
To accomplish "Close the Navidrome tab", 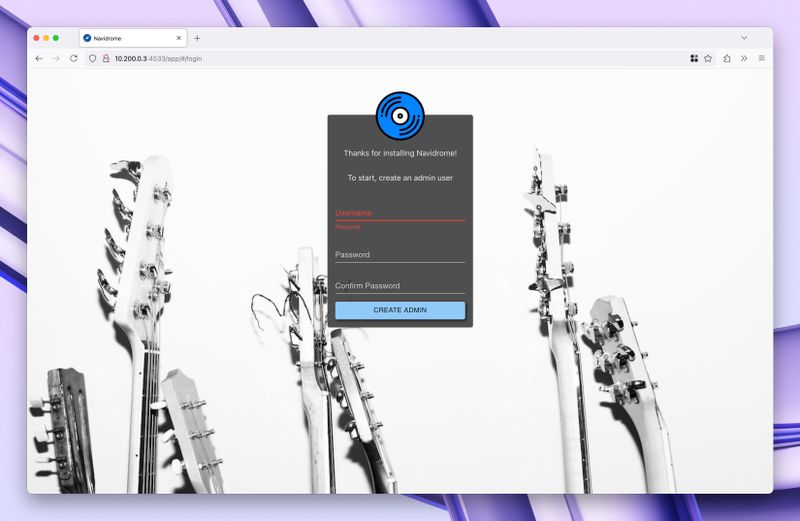I will 179,38.
